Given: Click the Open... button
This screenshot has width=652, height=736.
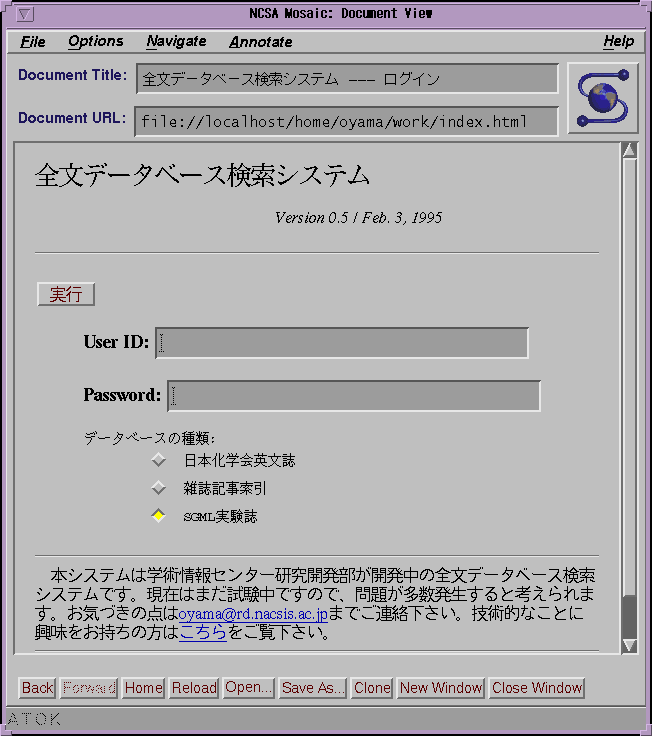Looking at the screenshot, I should 248,688.
